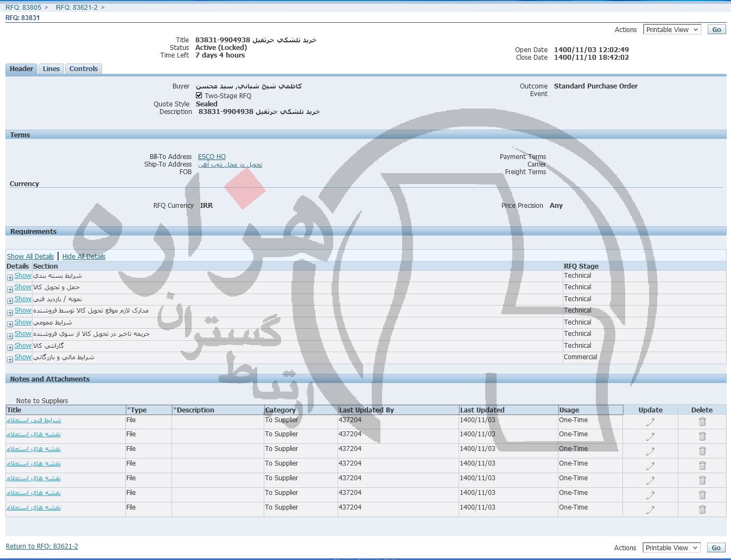
Task: Open ship-to address link تحويل در محل ذوب اهن
Action: (x=230, y=164)
